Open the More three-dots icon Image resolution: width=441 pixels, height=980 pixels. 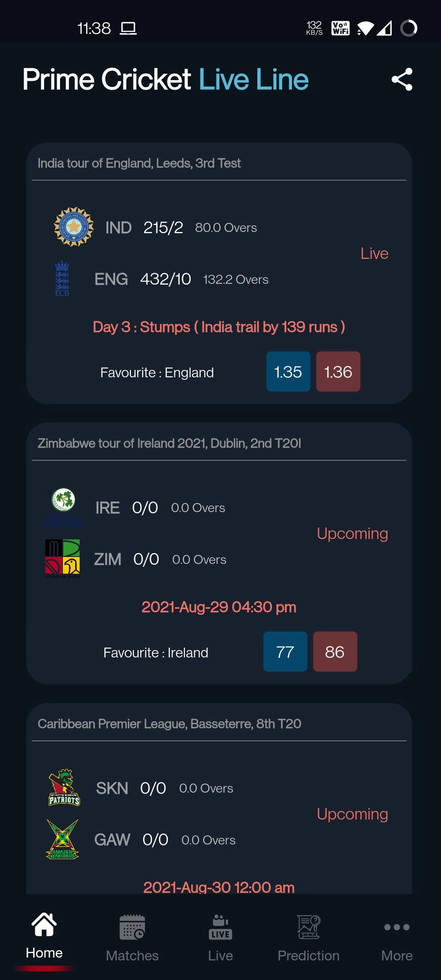pos(396,927)
